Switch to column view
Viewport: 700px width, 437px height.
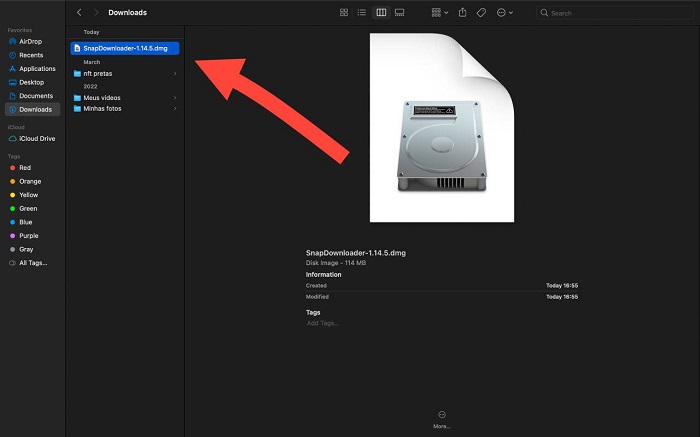tap(381, 12)
